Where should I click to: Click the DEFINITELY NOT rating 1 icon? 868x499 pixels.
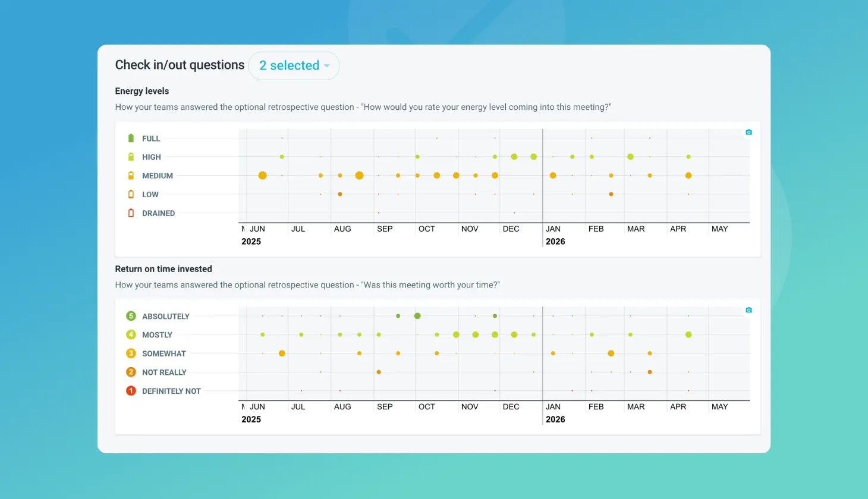131,391
